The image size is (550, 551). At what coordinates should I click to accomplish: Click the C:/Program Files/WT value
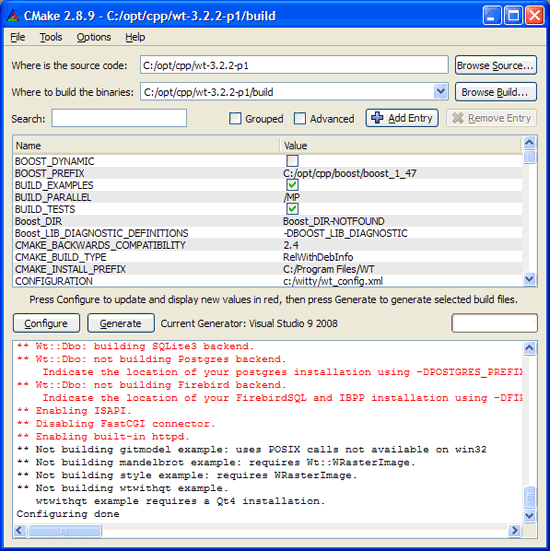click(x=329, y=269)
